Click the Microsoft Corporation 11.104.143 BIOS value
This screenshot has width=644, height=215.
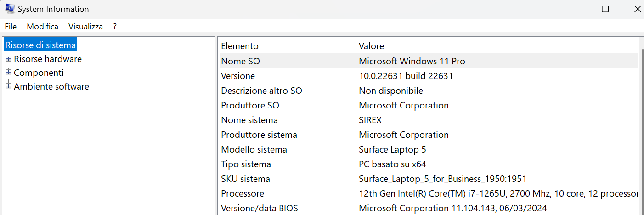453,208
